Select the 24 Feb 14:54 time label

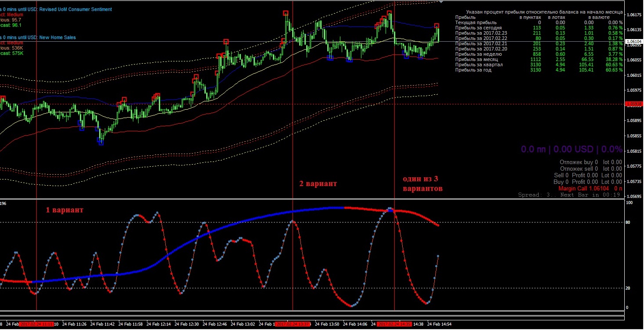click(x=440, y=324)
